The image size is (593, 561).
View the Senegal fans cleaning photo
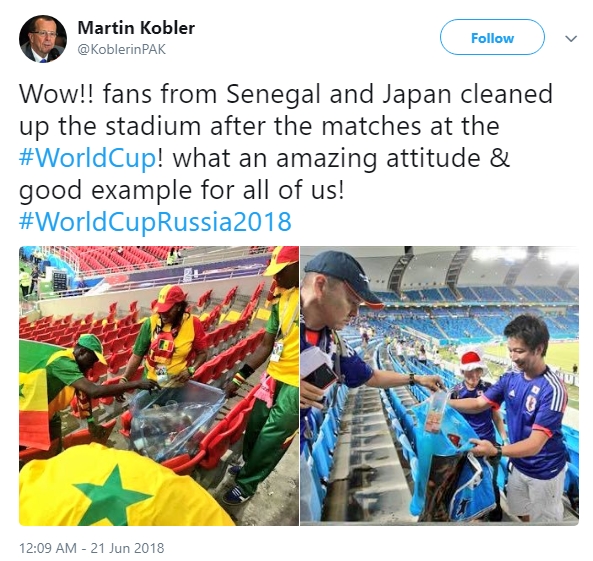pos(159,386)
